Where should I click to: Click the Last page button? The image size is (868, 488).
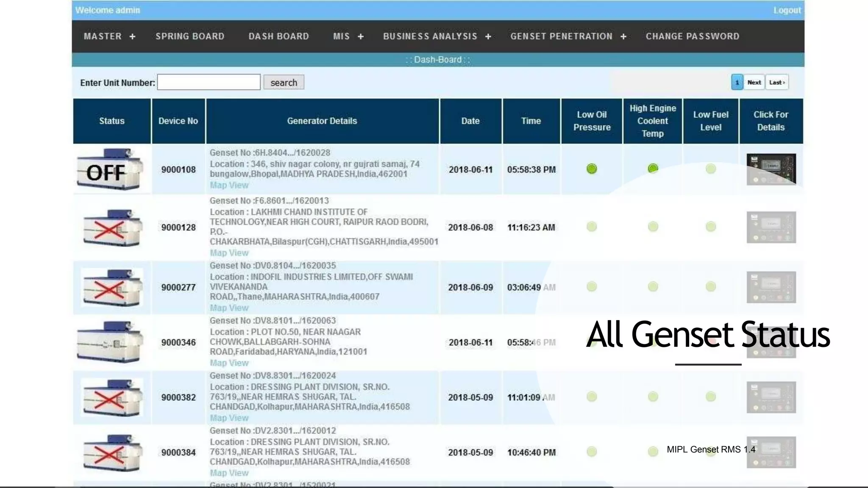point(777,82)
